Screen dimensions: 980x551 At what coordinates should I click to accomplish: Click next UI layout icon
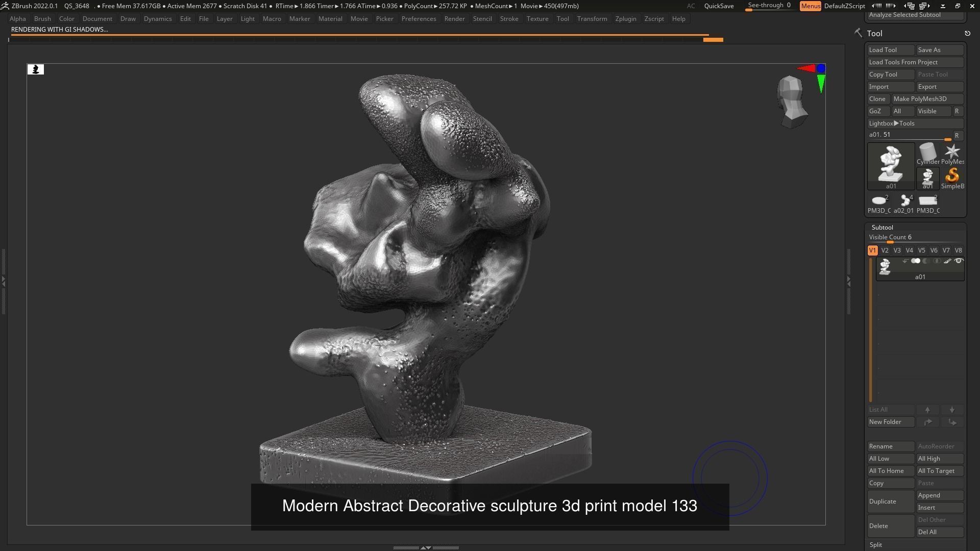pos(924,6)
